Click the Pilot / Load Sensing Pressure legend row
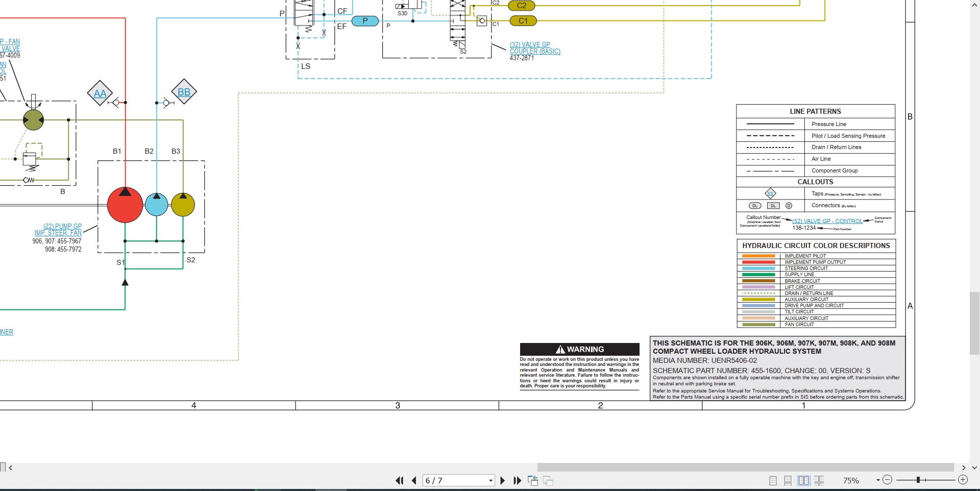980x491 pixels. (816, 136)
